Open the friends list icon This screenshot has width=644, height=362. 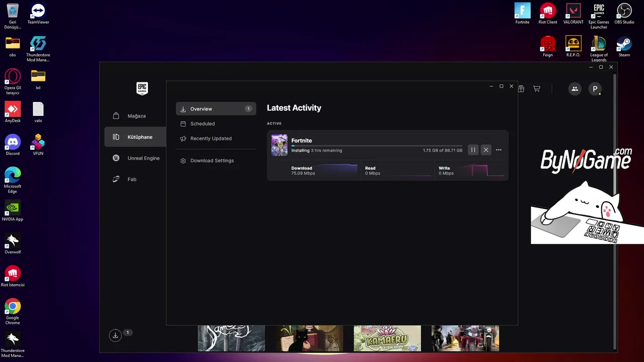(x=575, y=88)
